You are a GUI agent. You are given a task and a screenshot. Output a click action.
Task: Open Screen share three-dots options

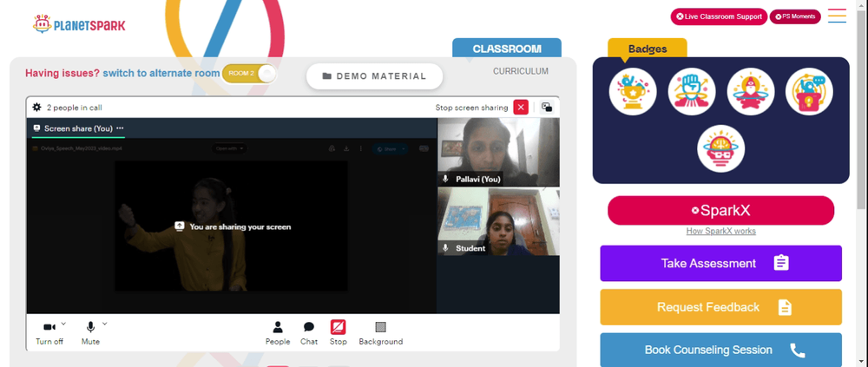point(120,128)
